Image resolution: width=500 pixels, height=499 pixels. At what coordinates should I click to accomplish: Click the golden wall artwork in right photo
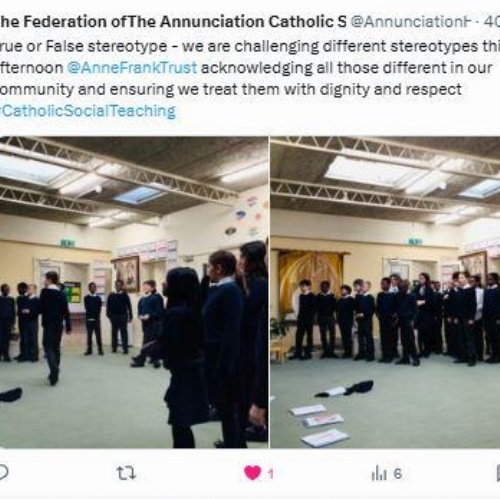pyautogui.click(x=311, y=273)
